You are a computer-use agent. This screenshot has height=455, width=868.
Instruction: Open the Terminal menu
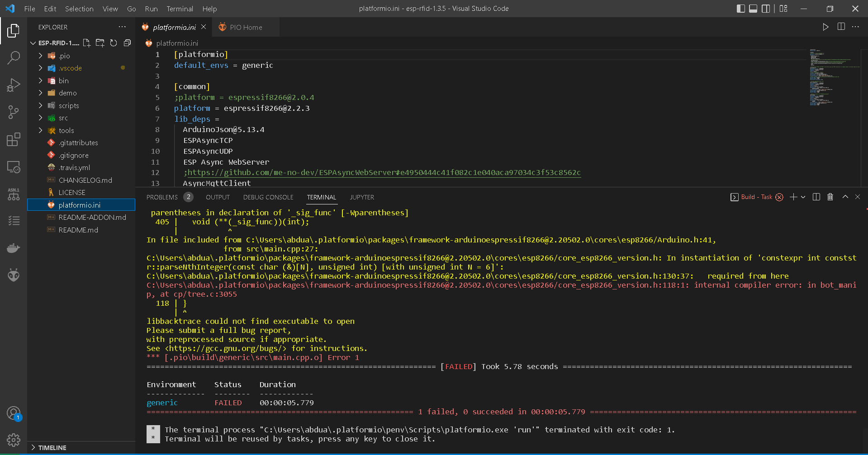pos(180,9)
